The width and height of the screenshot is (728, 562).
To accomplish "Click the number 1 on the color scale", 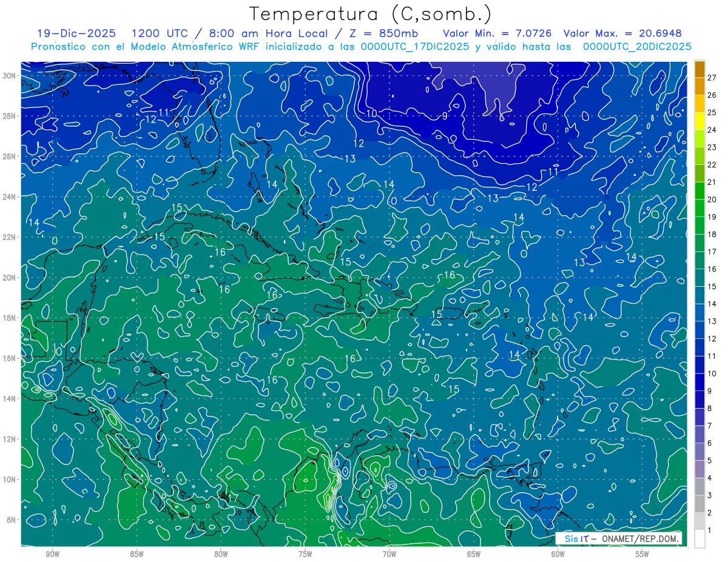I will click(710, 530).
